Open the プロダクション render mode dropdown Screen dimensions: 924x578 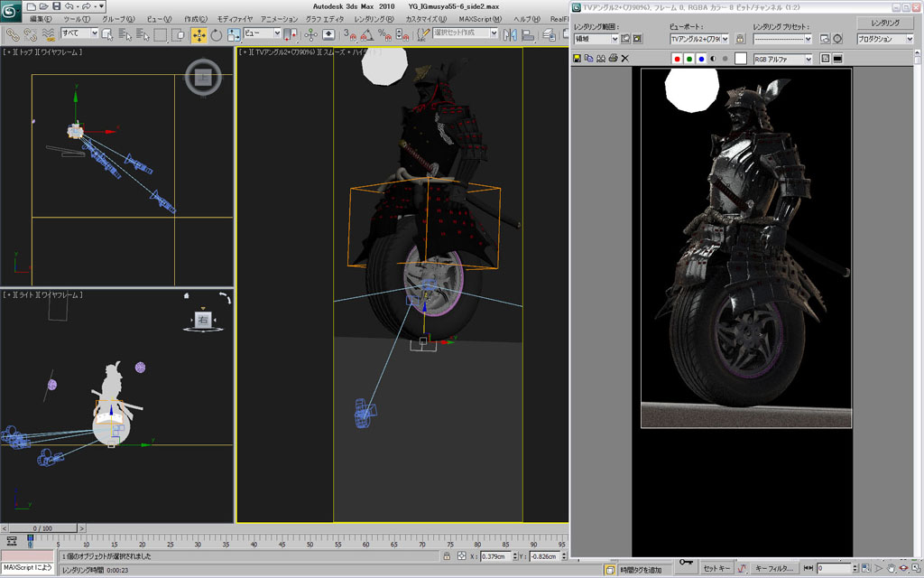910,39
